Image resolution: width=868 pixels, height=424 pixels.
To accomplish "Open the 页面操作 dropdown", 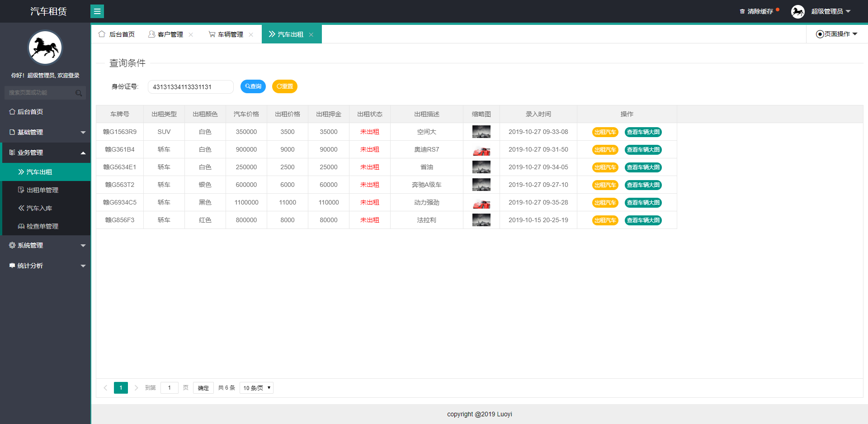I will point(837,34).
